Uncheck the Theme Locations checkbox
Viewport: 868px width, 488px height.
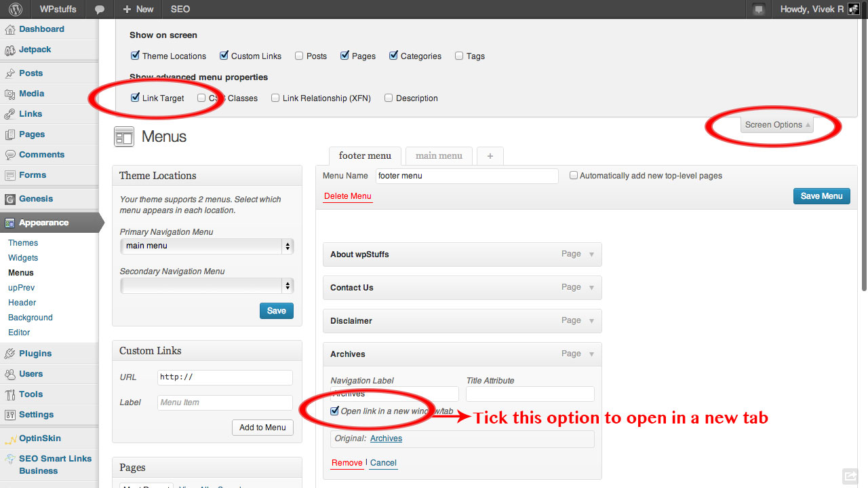[x=135, y=56]
